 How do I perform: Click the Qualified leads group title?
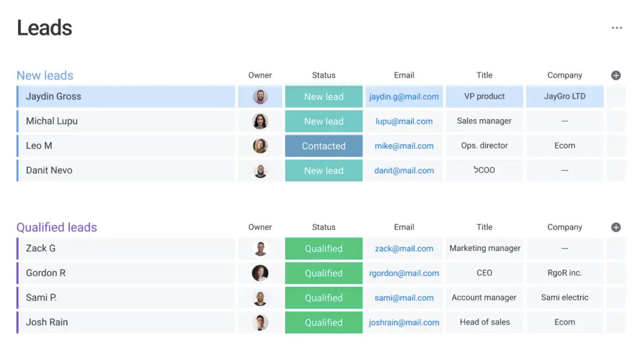tap(57, 227)
